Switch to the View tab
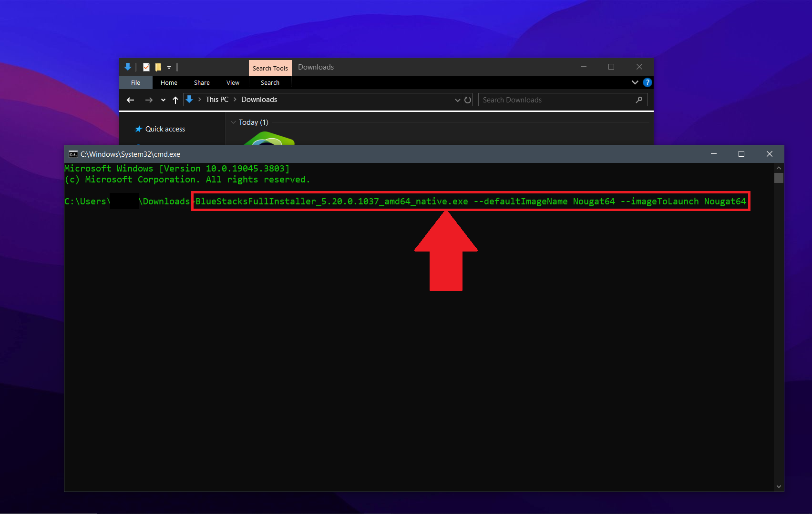 pos(233,82)
